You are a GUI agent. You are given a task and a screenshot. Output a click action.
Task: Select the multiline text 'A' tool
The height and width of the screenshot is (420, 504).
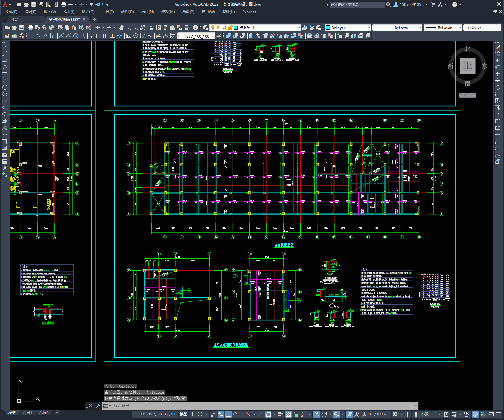pyautogui.click(x=5, y=168)
